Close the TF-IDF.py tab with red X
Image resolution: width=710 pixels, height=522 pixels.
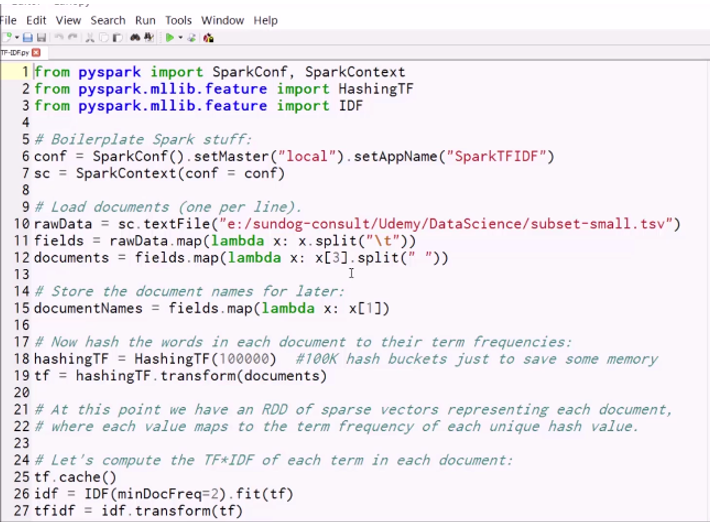(36, 53)
